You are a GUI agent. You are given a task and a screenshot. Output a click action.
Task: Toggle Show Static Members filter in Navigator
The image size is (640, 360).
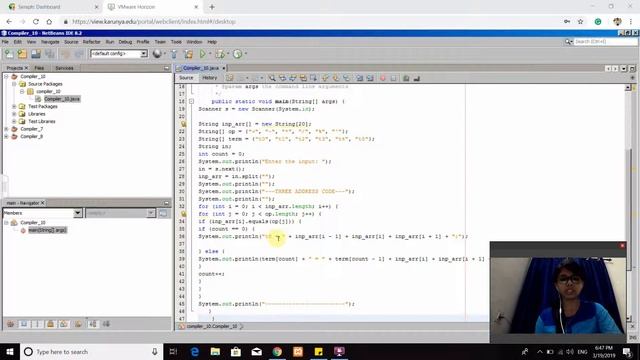click(37, 324)
